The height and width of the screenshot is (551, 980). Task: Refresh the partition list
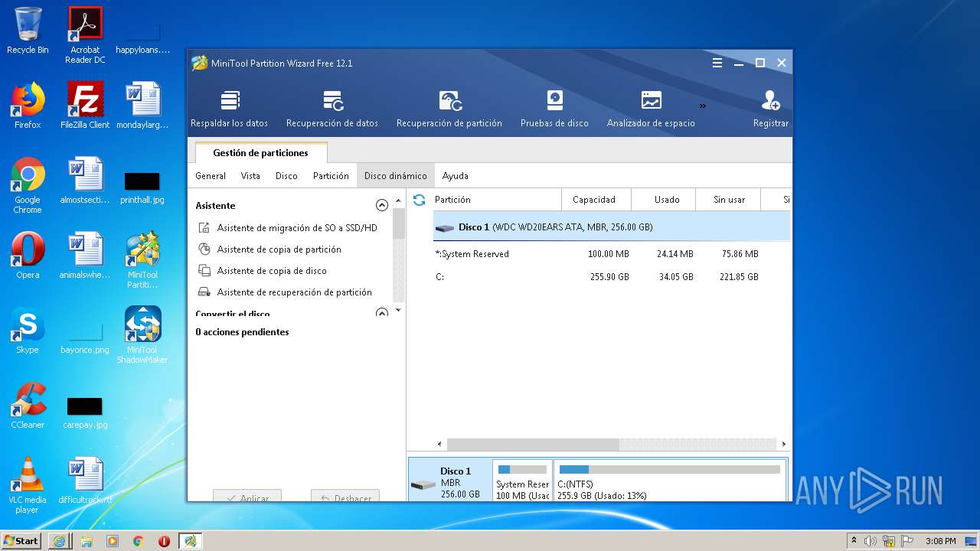click(x=420, y=200)
